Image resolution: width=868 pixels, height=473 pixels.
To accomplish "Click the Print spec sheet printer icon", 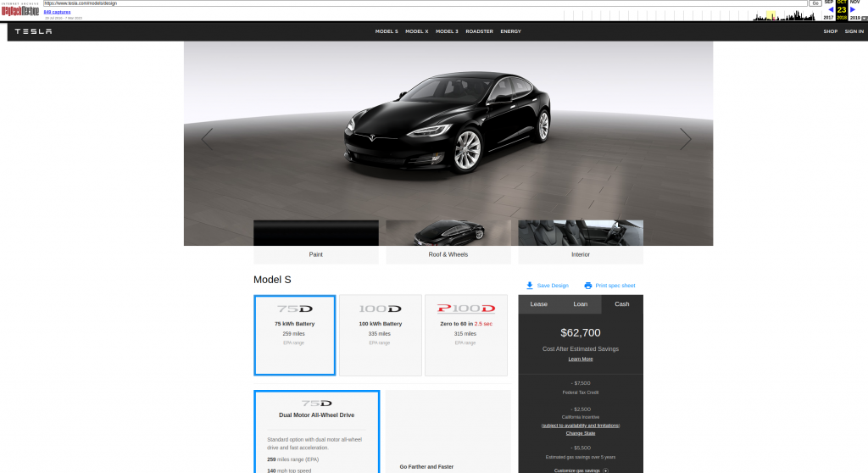I will [587, 286].
